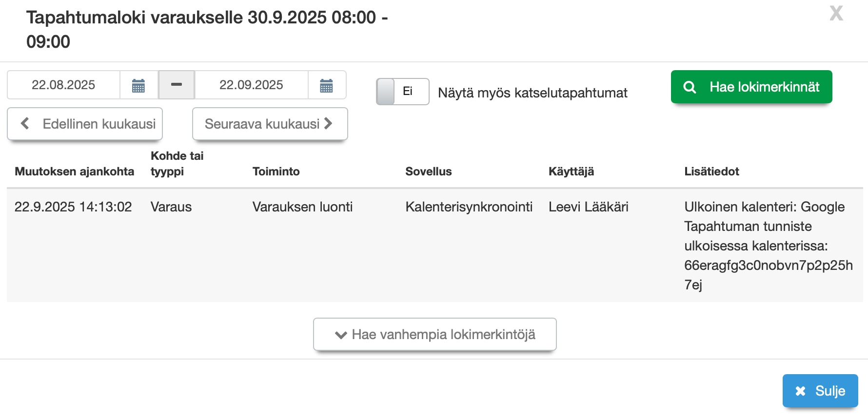868x418 pixels.
Task: Click the Muutoksen ajankohta column header
Action: [x=74, y=171]
